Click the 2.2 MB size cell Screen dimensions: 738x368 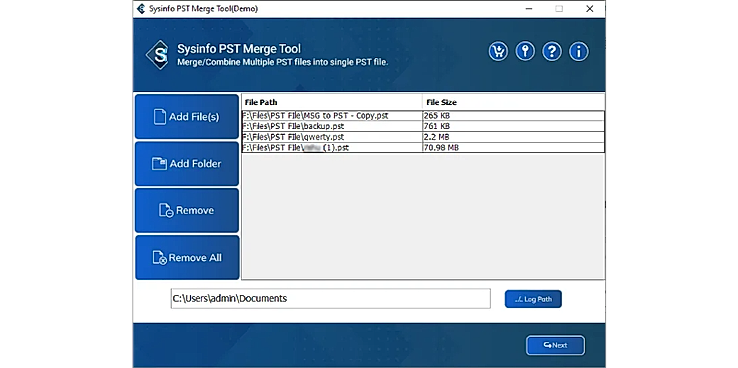(x=513, y=137)
